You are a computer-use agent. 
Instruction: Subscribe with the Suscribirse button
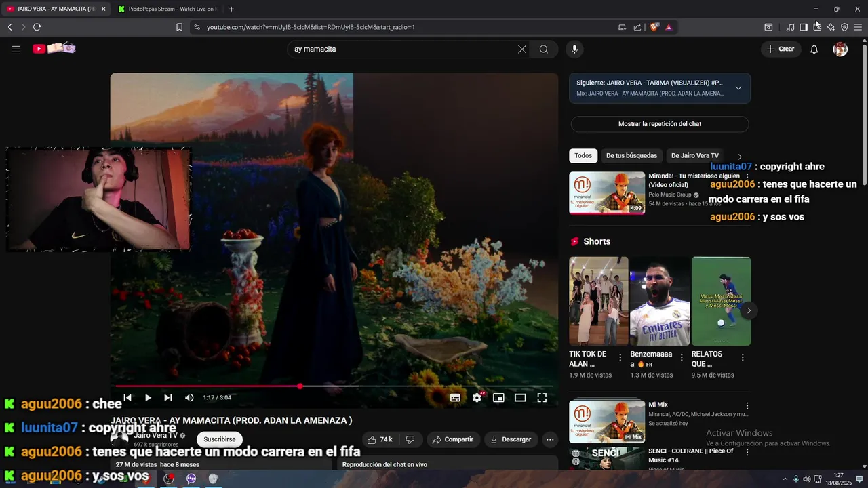[x=220, y=439]
